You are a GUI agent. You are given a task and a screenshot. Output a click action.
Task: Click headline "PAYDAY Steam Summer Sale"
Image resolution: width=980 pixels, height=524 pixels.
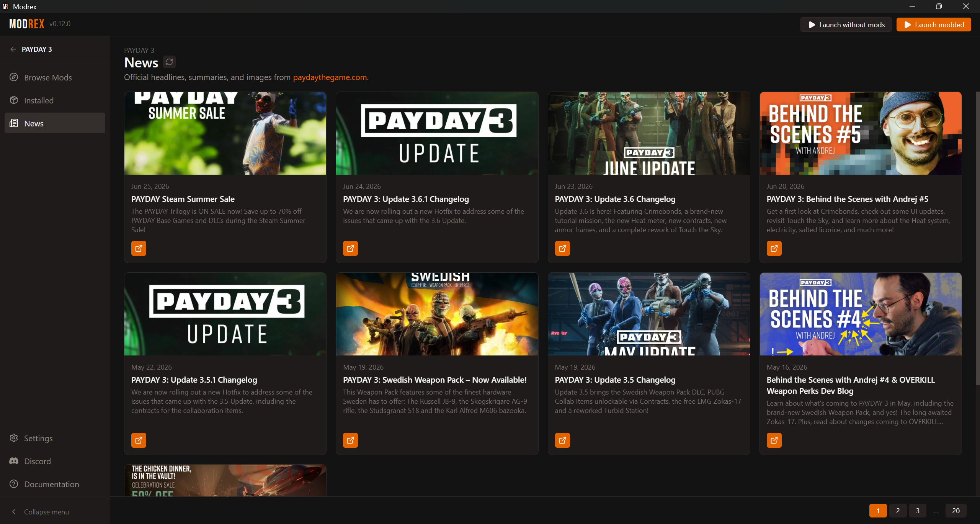click(x=183, y=199)
